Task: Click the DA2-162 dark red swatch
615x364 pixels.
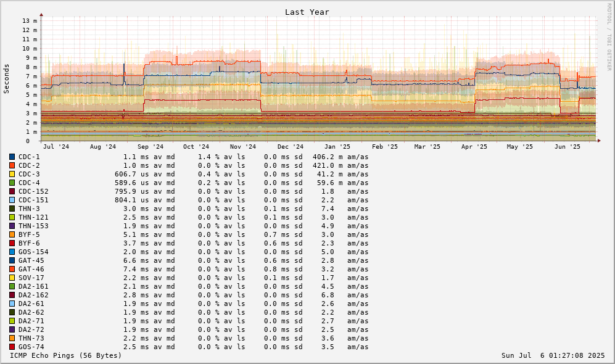Action: point(12,295)
